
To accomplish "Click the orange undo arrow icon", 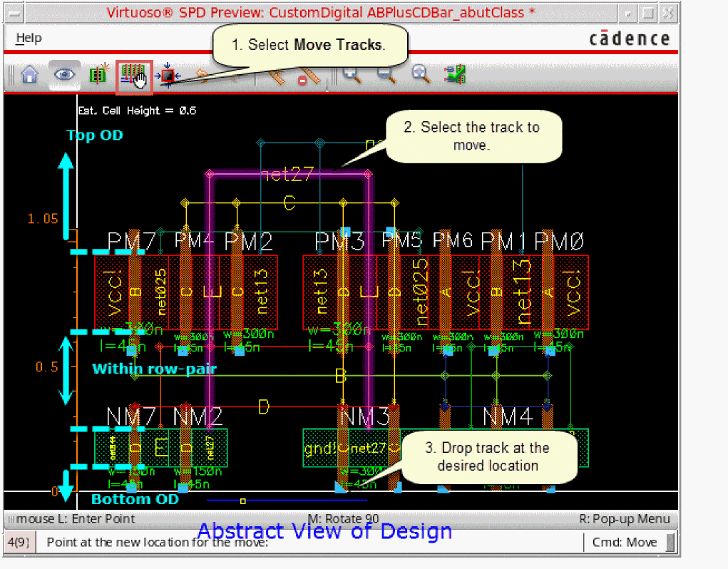I will (x=202, y=73).
